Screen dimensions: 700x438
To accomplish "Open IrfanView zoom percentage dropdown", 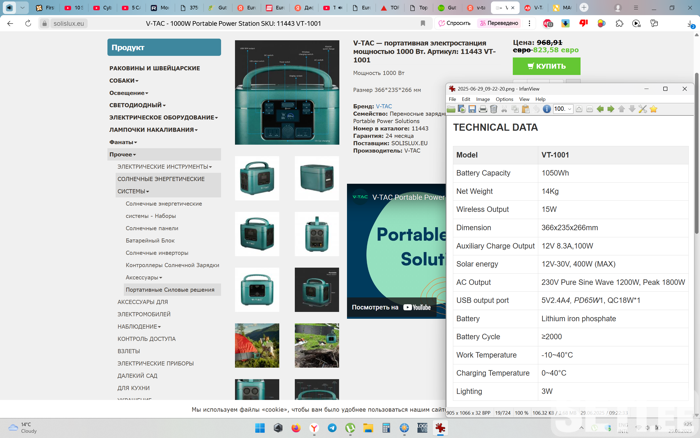I will 570,109.
